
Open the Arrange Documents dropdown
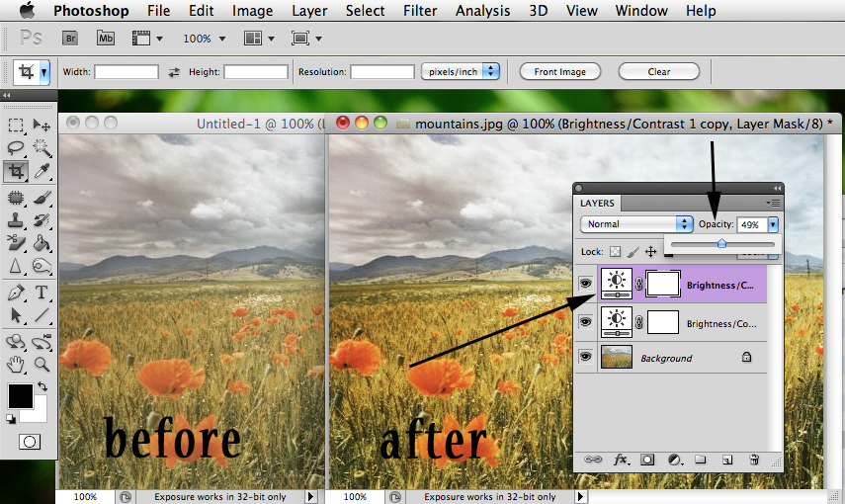(x=259, y=39)
